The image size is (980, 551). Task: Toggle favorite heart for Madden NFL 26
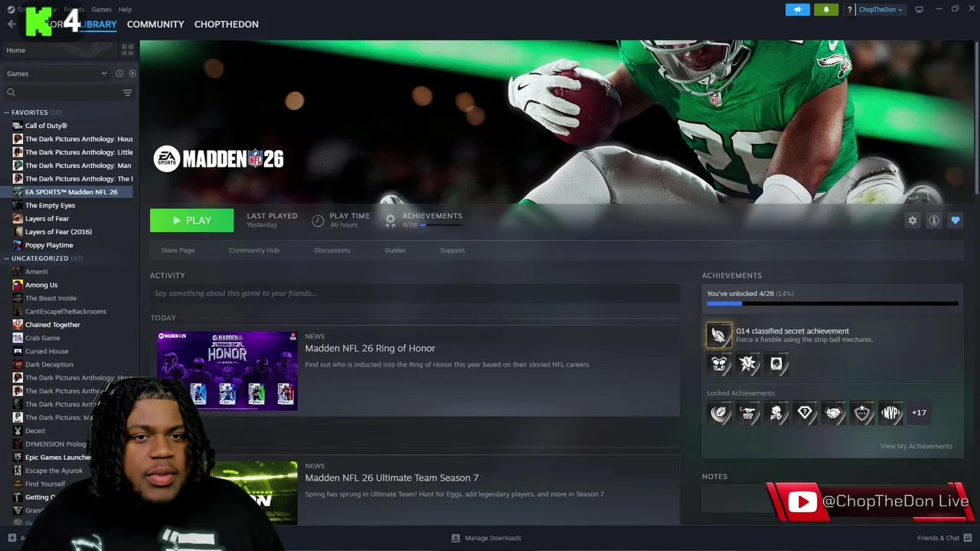955,220
